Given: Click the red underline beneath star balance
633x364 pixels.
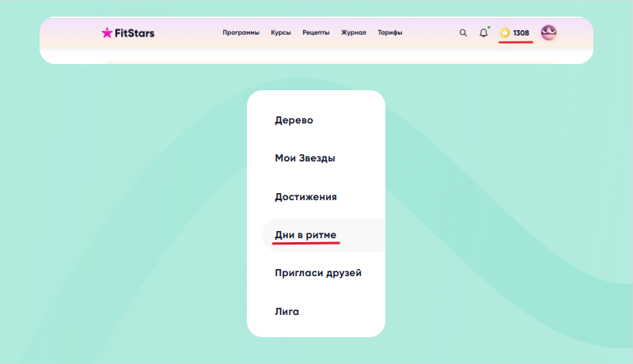Looking at the screenshot, I should pyautogui.click(x=516, y=42).
